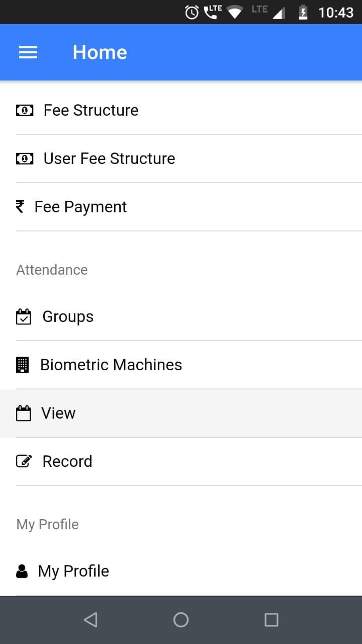Screen dimensions: 362x644
Task: Open the hamburger navigation menu
Action: (x=28, y=52)
